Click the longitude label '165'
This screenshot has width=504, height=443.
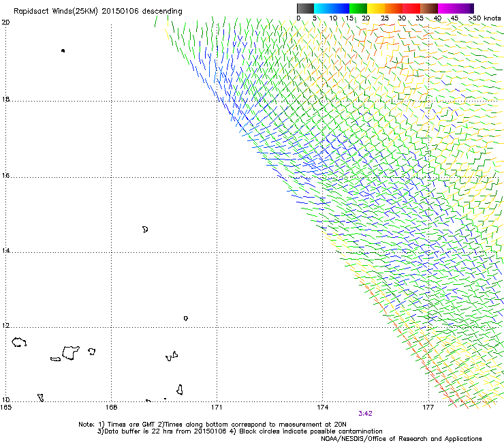point(6,408)
